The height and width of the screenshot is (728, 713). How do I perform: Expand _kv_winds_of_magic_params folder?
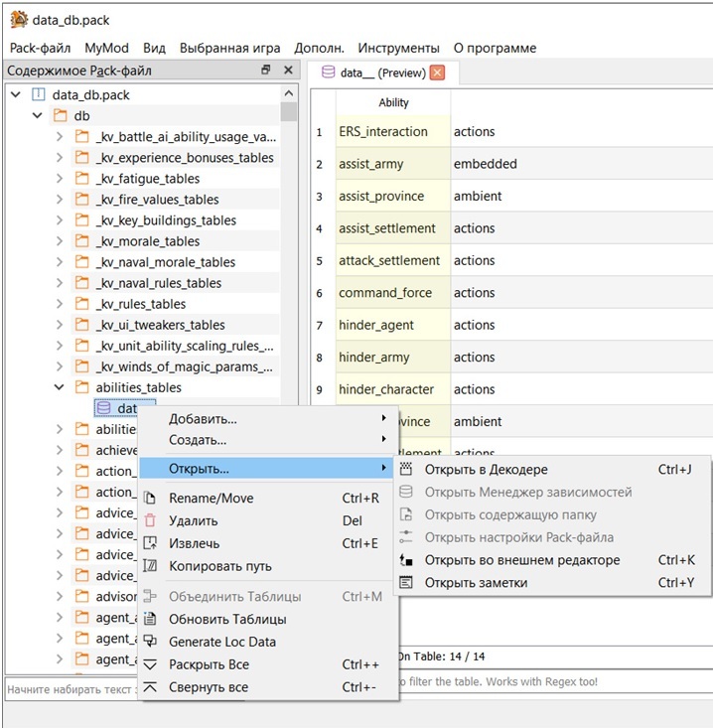[x=60, y=366]
